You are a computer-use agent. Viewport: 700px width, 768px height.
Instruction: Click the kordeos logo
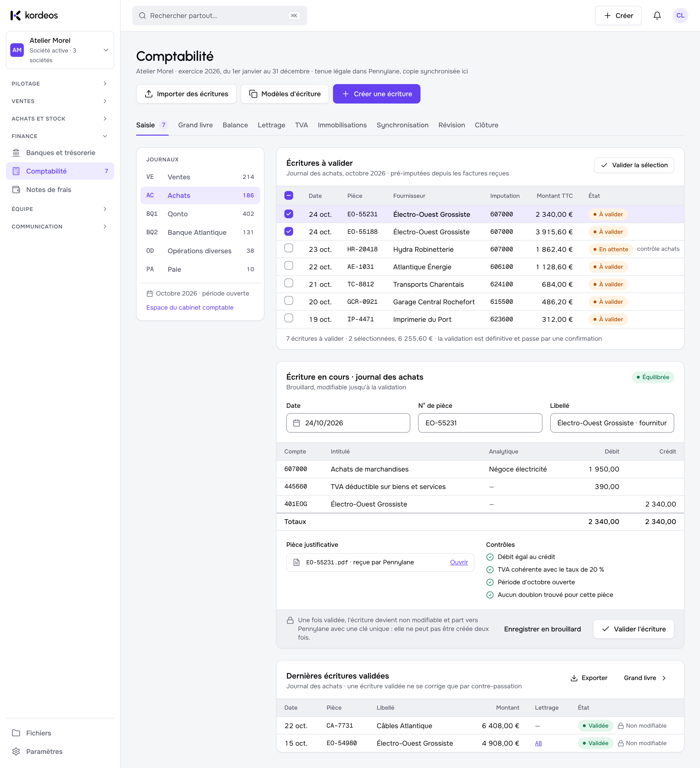click(x=34, y=15)
